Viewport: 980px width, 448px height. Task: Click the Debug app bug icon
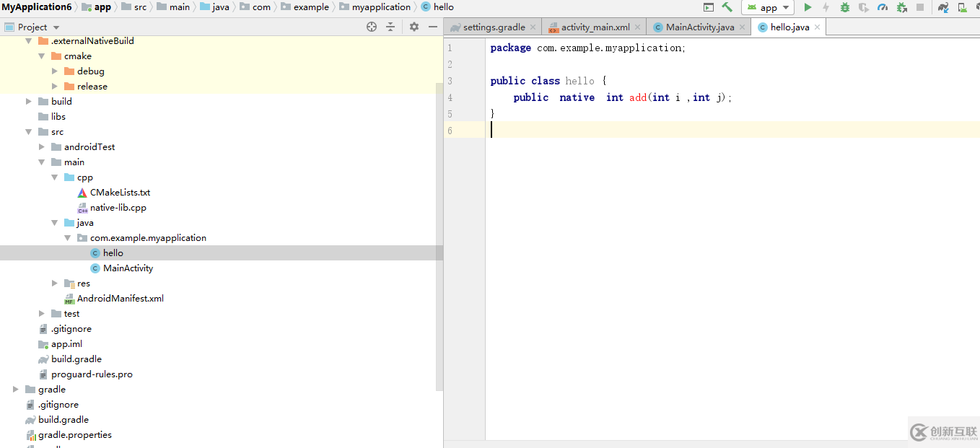click(844, 7)
